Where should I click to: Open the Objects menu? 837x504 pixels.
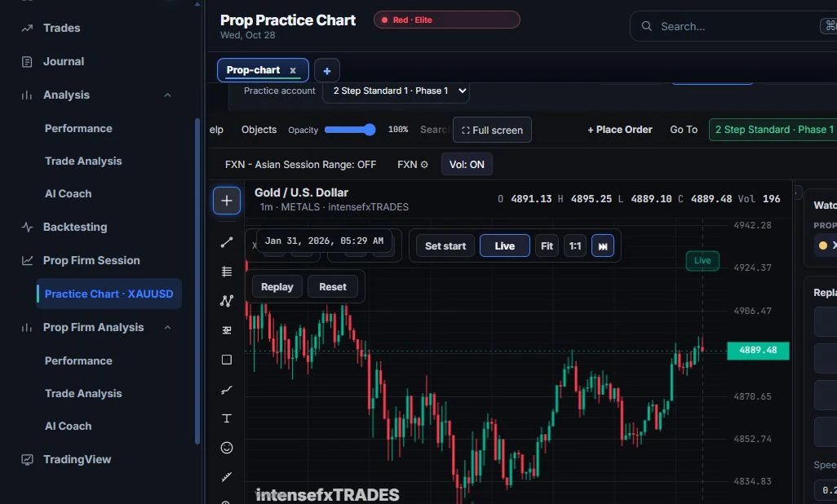coord(259,130)
